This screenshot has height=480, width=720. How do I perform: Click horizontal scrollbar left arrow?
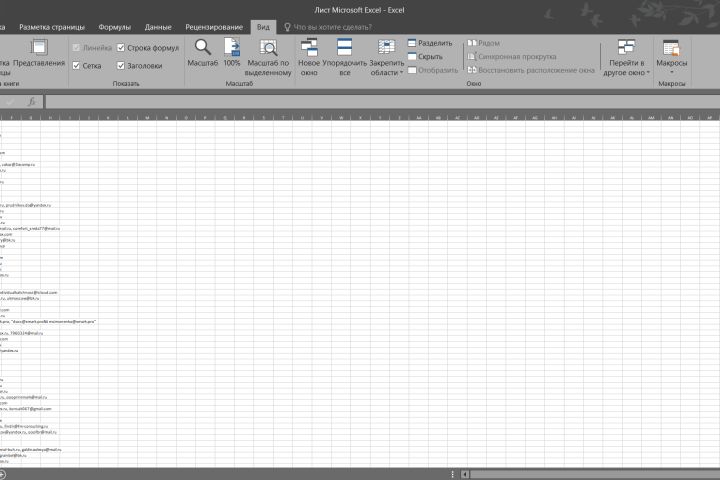pyautogui.click(x=465, y=474)
